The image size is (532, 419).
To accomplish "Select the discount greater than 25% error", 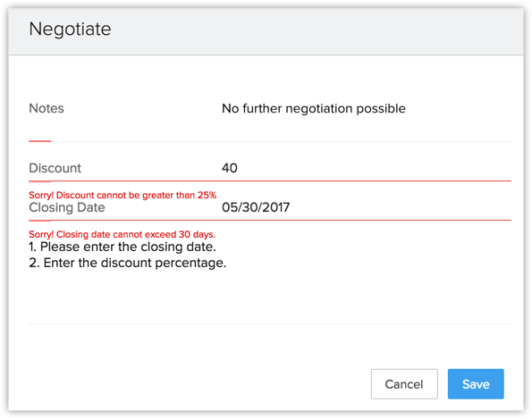I will pyautogui.click(x=122, y=196).
